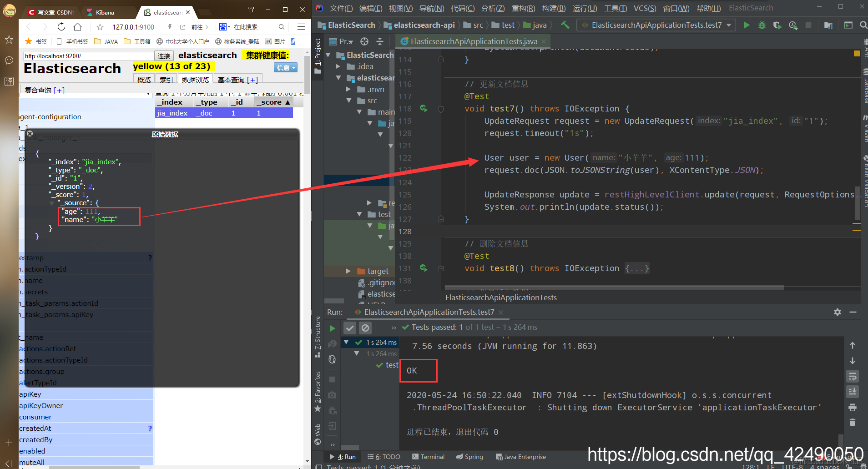Open the 信息 dropdown in elasticsearch-head
The width and height of the screenshot is (868, 469).
tap(286, 67)
